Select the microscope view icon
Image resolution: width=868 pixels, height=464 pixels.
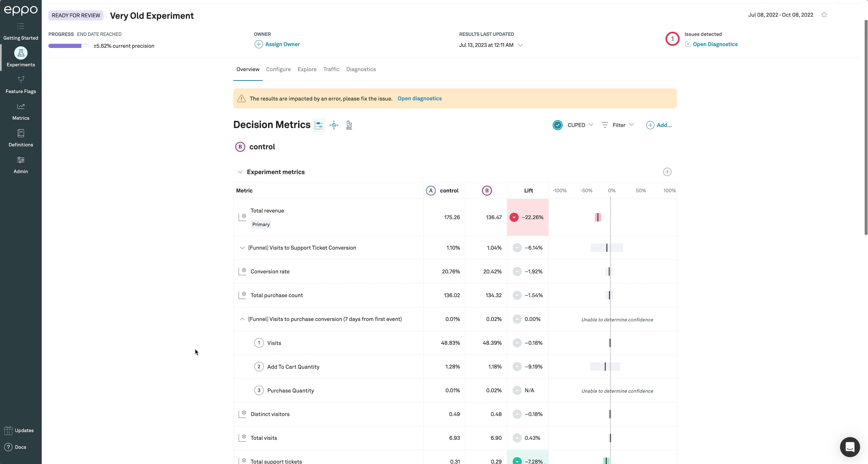pos(349,125)
